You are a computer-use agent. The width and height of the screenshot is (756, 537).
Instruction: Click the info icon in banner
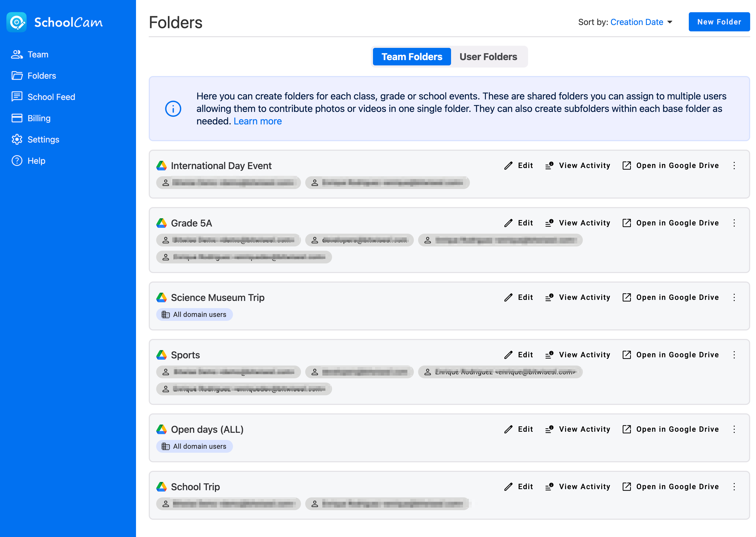pos(173,109)
